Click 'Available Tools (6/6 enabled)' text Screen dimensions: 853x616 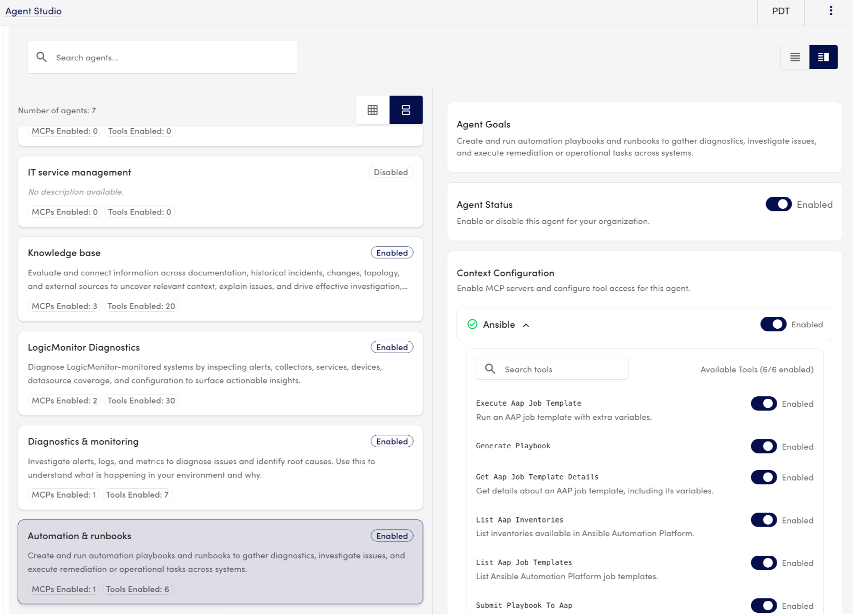click(x=757, y=369)
